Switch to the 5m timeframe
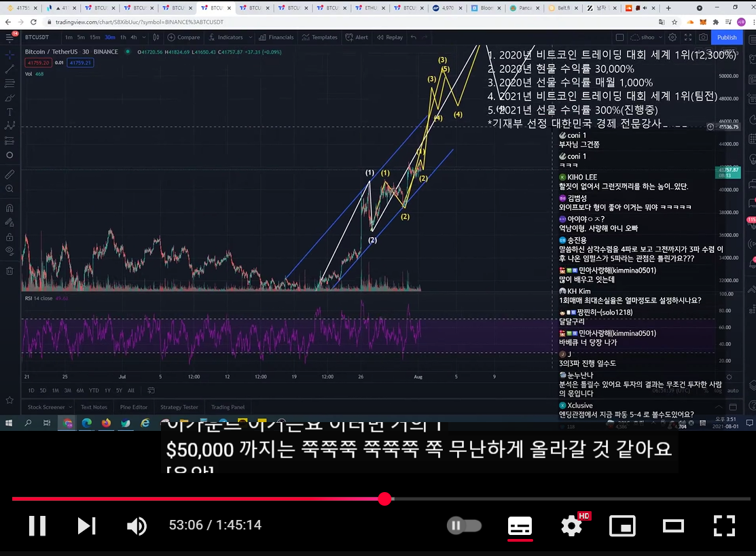The image size is (756, 556). coord(81,37)
